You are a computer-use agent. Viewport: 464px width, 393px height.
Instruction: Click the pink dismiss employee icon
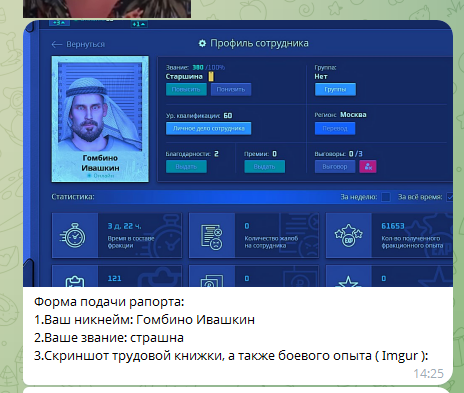368,167
